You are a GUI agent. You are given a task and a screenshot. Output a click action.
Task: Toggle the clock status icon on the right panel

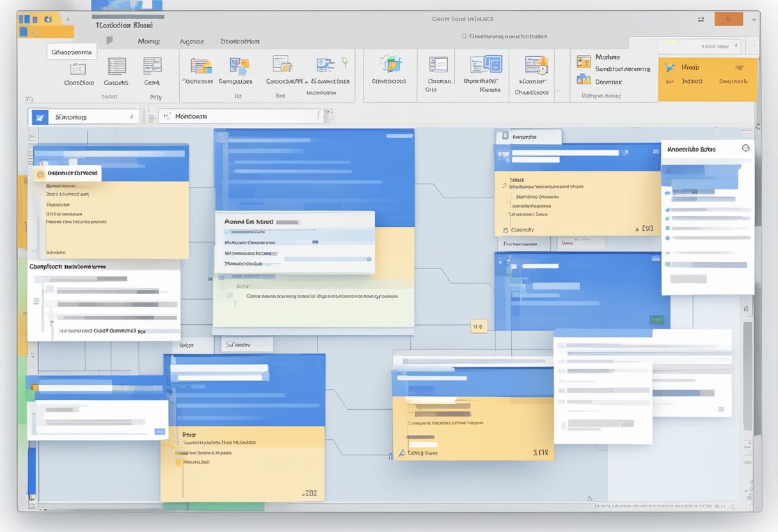click(746, 148)
